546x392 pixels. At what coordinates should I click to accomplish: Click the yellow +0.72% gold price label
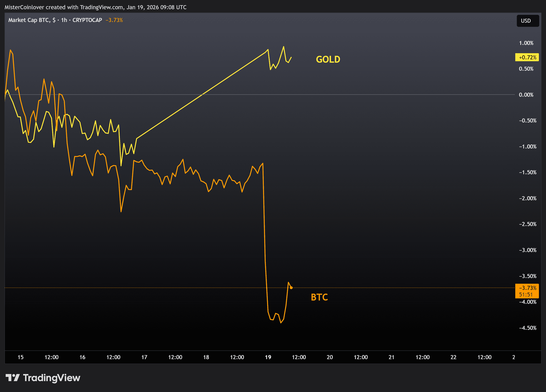coord(527,57)
